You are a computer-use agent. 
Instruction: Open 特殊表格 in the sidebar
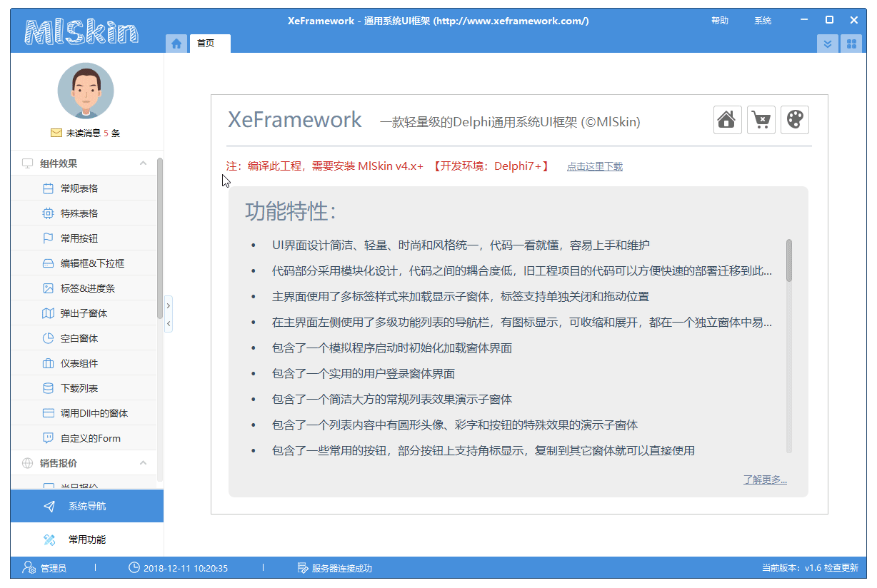[84, 213]
